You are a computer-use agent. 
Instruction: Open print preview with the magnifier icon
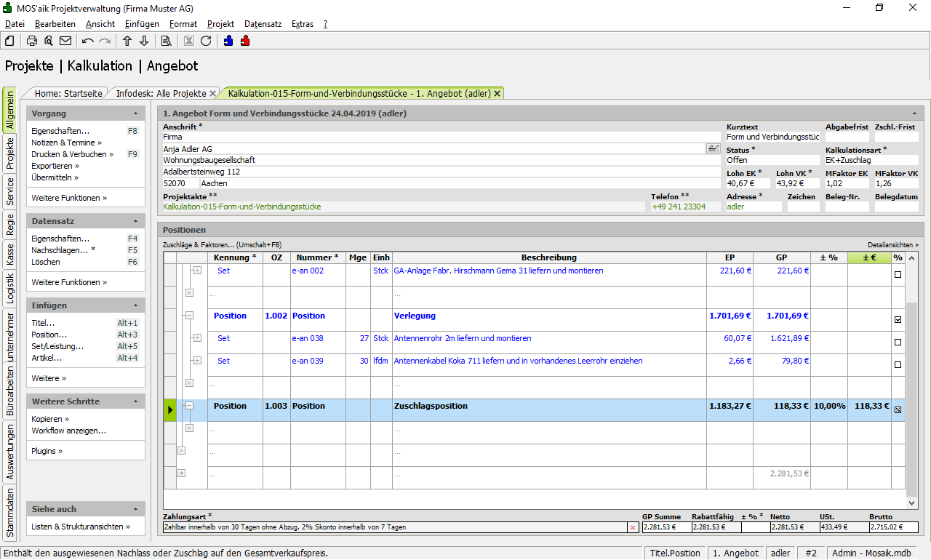49,41
